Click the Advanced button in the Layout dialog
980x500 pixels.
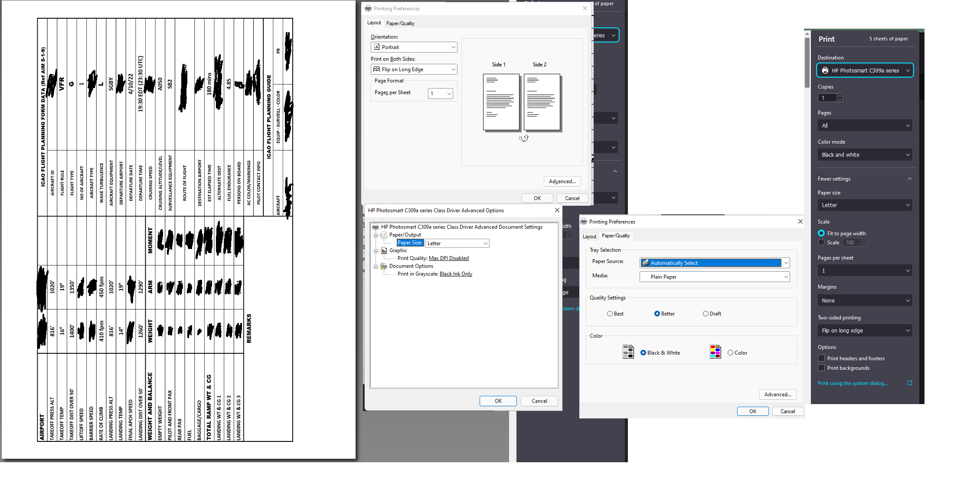coord(562,181)
